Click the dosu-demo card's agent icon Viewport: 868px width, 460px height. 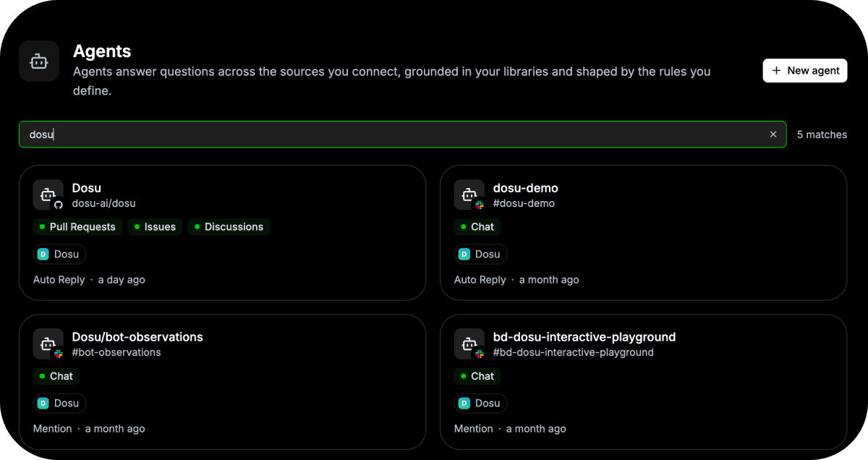click(x=469, y=195)
